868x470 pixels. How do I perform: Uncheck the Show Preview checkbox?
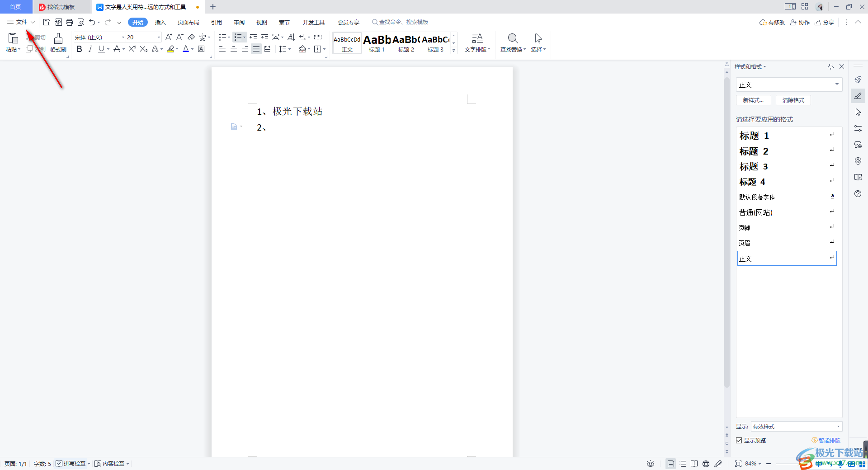pos(739,440)
